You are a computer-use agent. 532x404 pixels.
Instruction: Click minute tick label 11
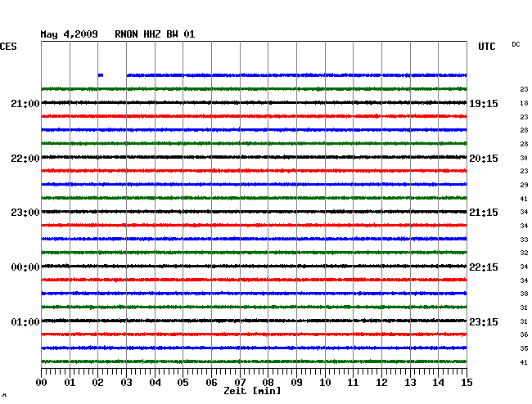click(353, 383)
